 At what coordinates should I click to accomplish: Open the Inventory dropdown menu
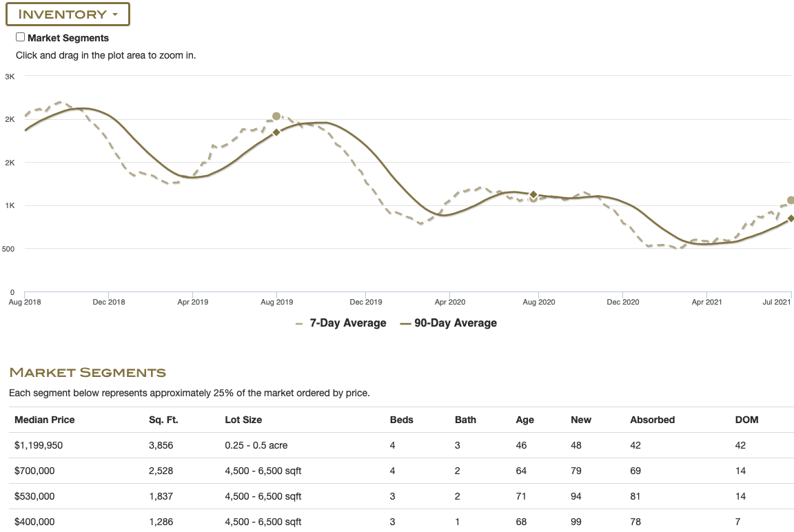pyautogui.click(x=68, y=14)
